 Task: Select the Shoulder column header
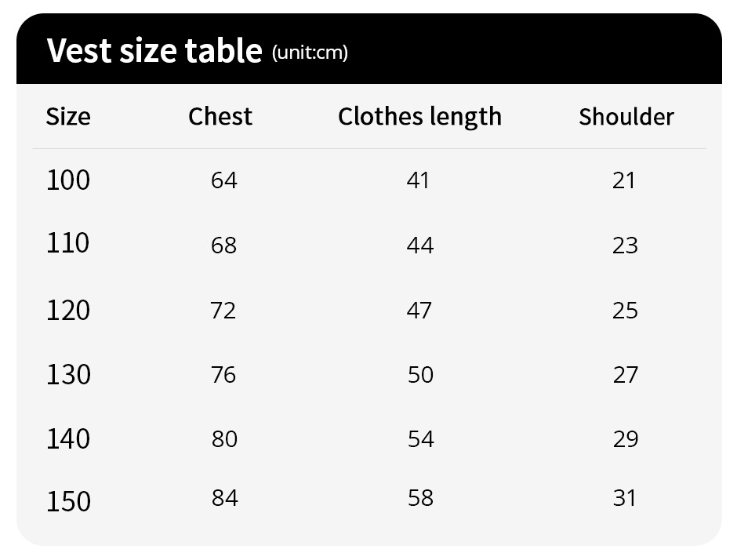tap(626, 117)
